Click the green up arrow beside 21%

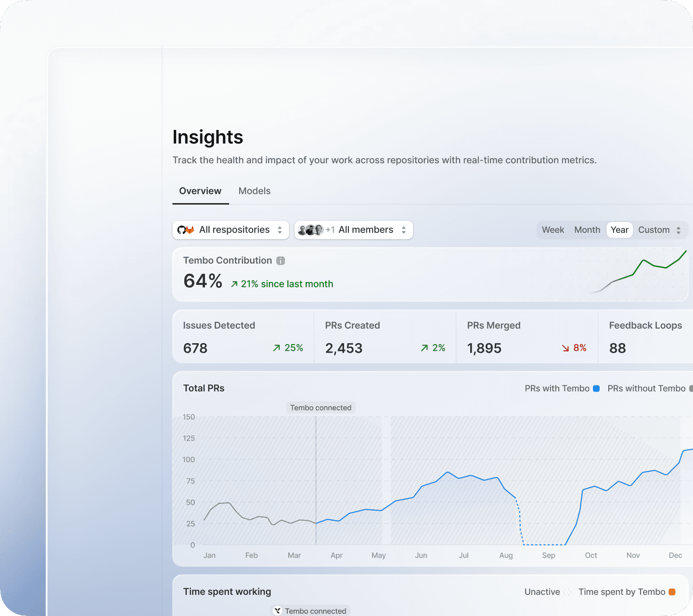[234, 284]
